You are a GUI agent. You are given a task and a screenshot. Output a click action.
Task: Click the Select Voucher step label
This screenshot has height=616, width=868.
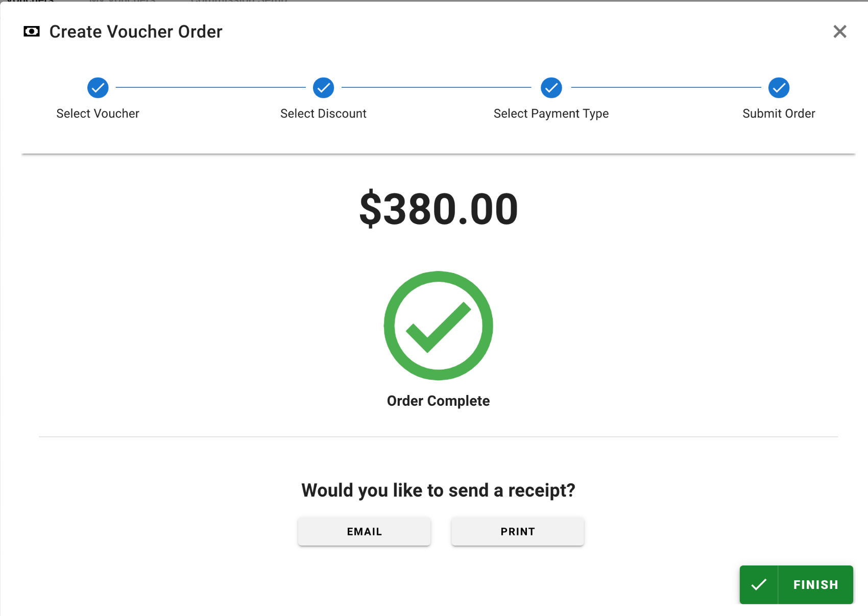coord(98,113)
